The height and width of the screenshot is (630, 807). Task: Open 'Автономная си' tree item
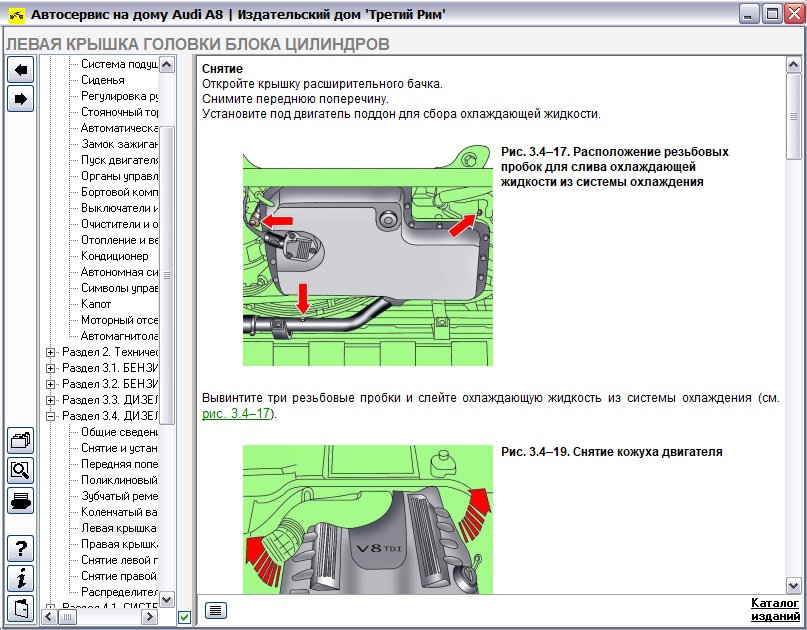tap(119, 272)
